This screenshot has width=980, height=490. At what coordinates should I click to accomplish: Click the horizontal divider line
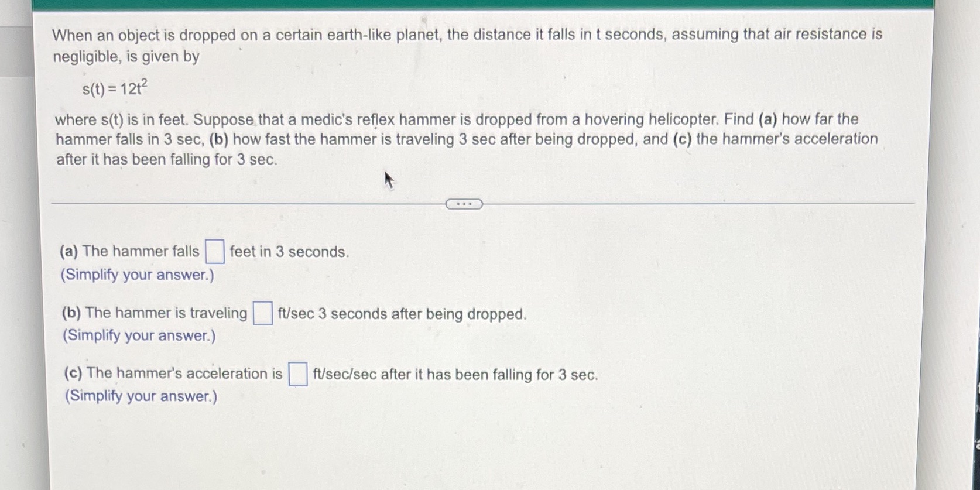tap(234, 202)
